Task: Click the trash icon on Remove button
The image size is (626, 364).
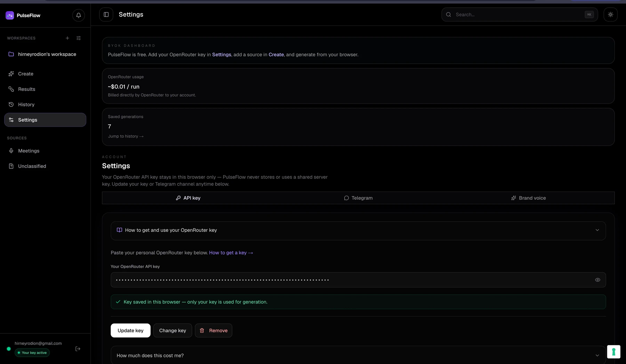Action: tap(202, 331)
